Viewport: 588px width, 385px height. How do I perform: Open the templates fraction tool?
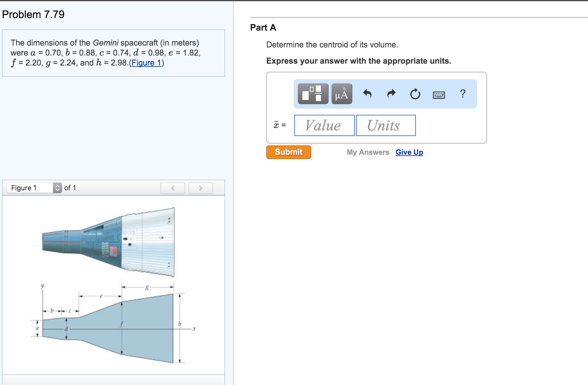point(313,94)
